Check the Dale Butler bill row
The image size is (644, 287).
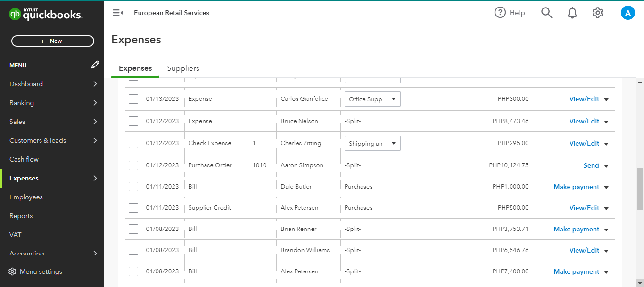point(133,187)
